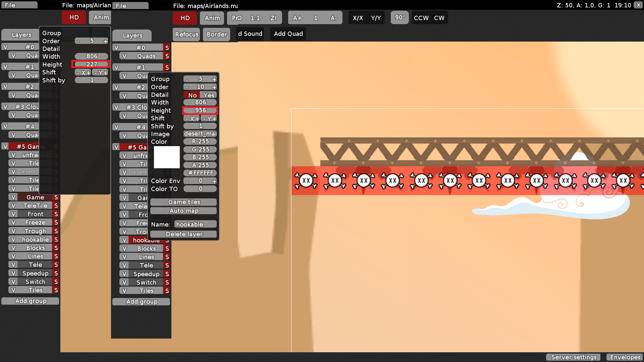The image size is (644, 362).
Task: Flip brush horizontally with X/X
Action: 358,18
